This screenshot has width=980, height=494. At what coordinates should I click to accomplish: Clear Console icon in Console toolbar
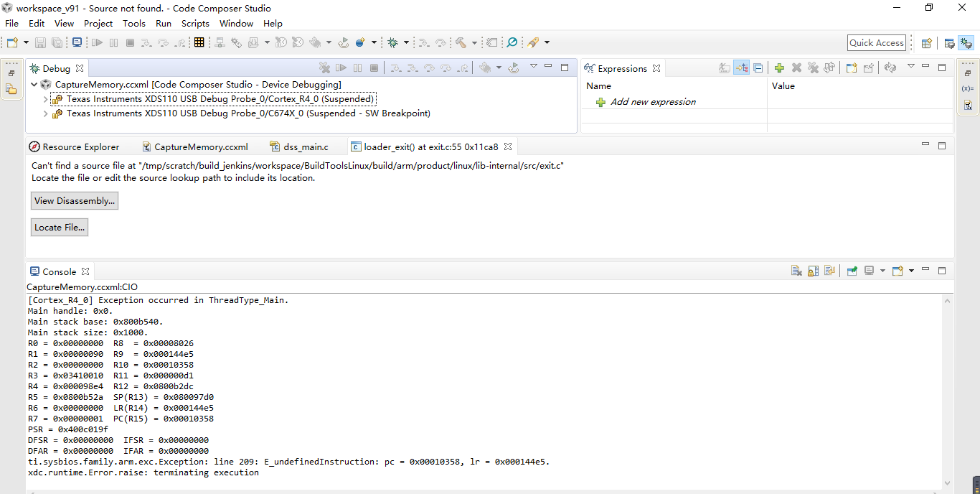796,271
